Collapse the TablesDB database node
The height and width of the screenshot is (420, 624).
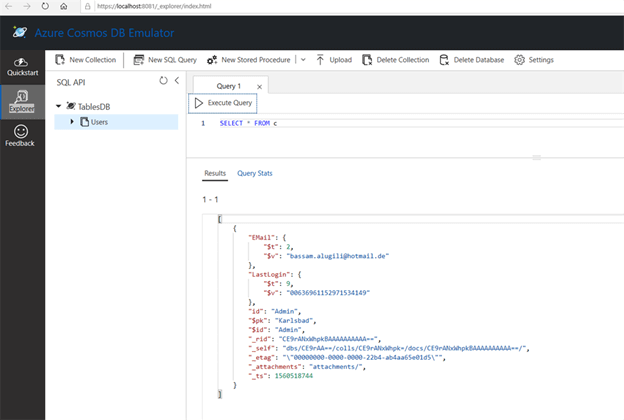(x=59, y=105)
